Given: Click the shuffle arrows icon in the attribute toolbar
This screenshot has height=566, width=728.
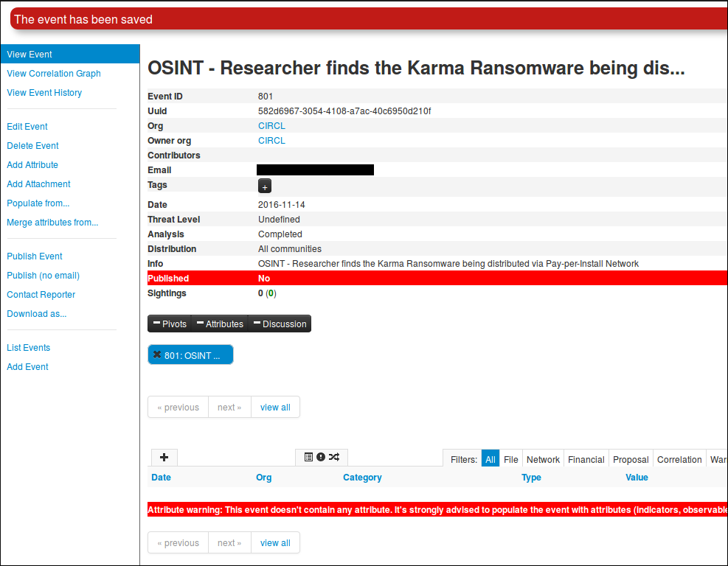Looking at the screenshot, I should (x=334, y=458).
